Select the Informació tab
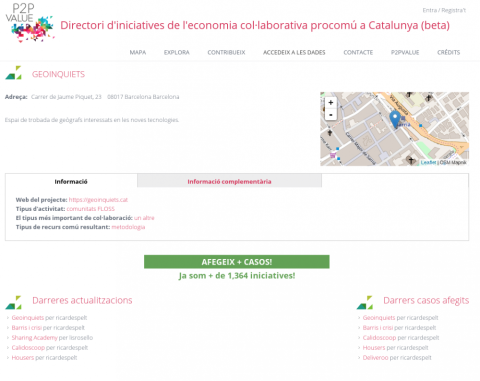Viewport: 480px width, 381px height. 71,181
